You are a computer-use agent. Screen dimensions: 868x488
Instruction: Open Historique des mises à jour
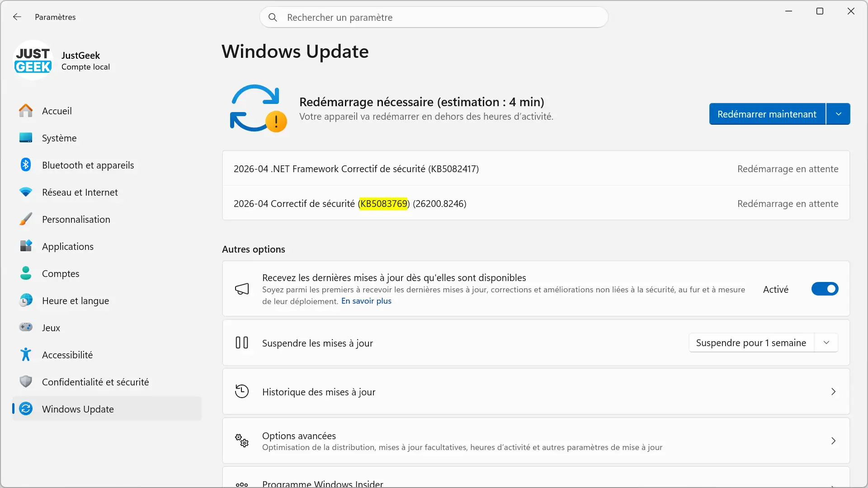tap(536, 392)
